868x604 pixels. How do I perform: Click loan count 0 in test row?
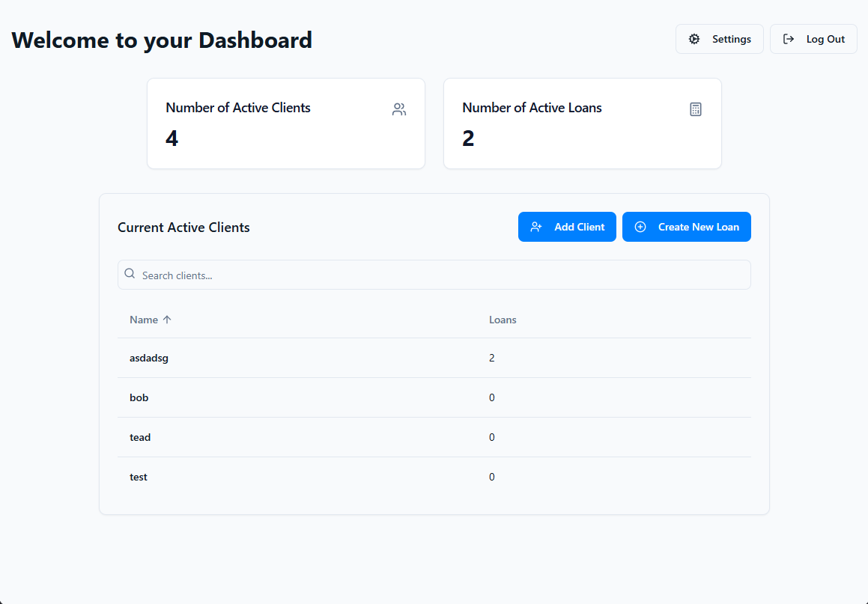pos(491,478)
